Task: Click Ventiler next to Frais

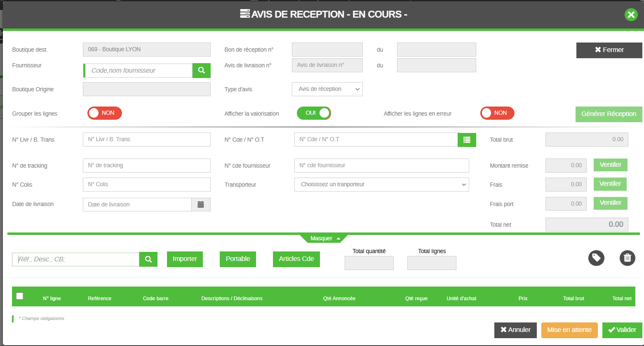Action: tap(610, 184)
